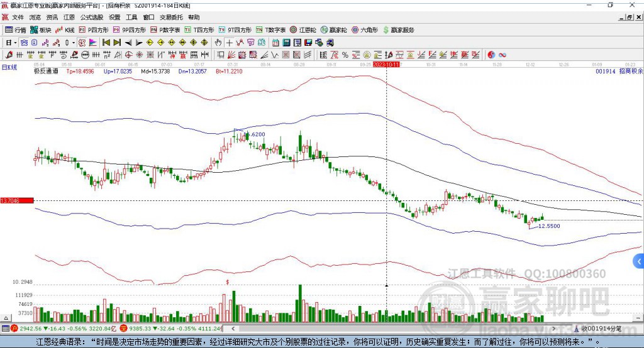Click the 极反通道 indicator name
Viewport: 644px width, 348px height.
pos(46,71)
